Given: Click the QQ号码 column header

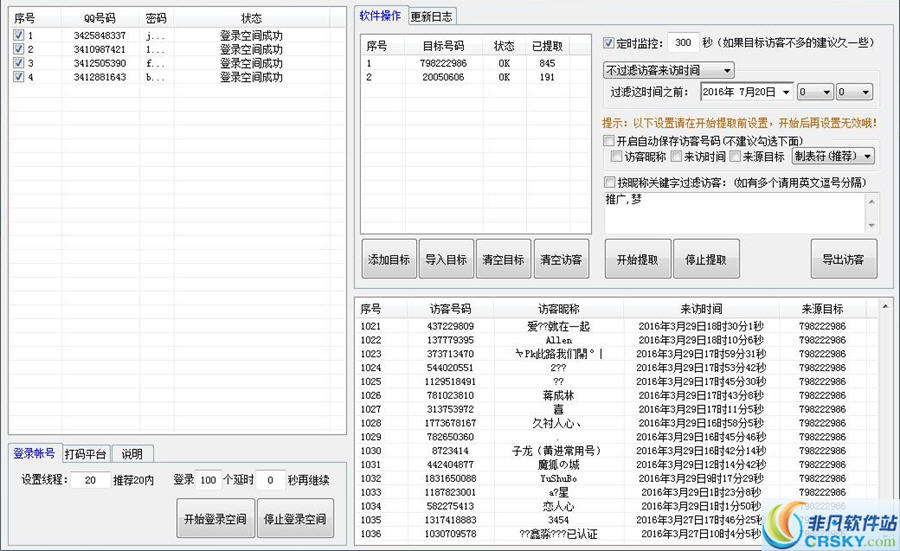Looking at the screenshot, I should tap(100, 18).
